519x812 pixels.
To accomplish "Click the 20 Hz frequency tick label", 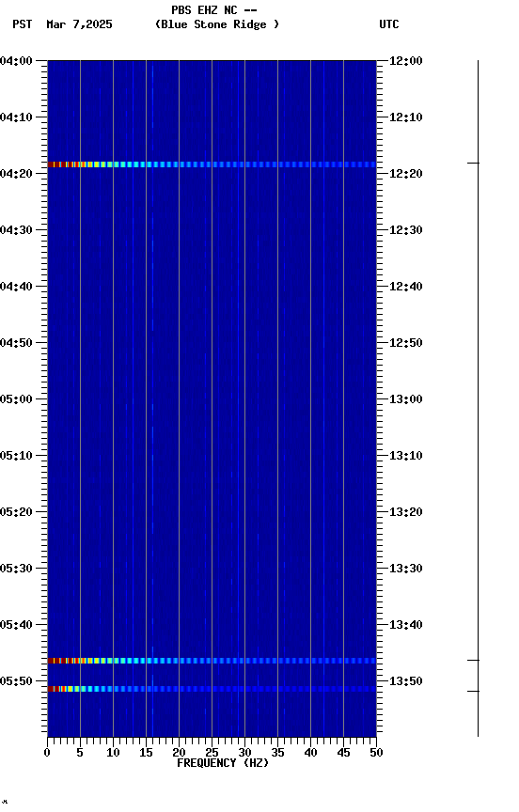I will (179, 753).
